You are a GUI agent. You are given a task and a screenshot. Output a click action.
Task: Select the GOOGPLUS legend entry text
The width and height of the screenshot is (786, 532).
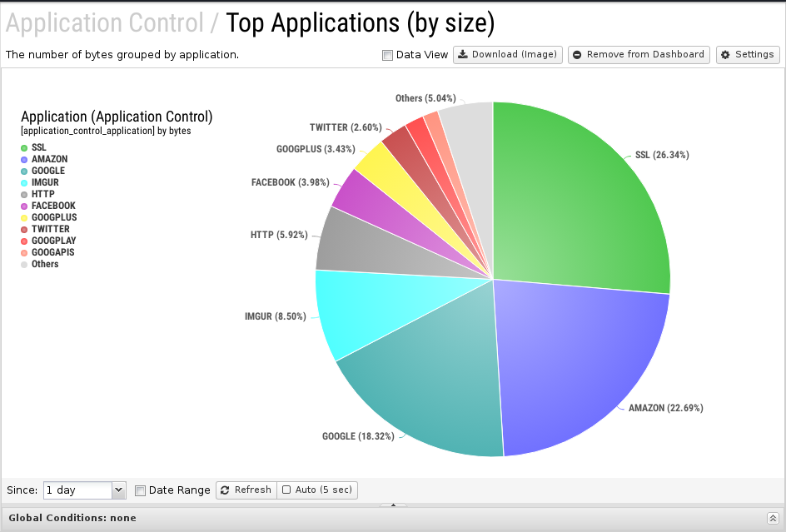(54, 217)
